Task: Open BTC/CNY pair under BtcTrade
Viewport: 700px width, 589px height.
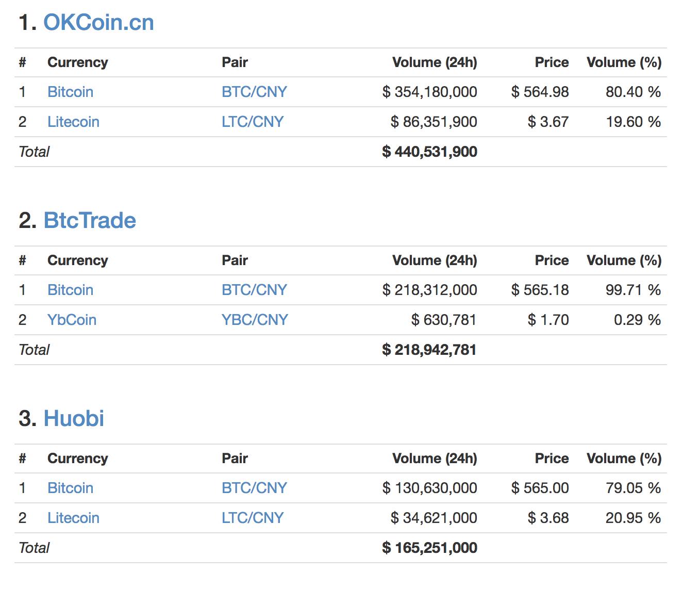Action: click(x=254, y=290)
